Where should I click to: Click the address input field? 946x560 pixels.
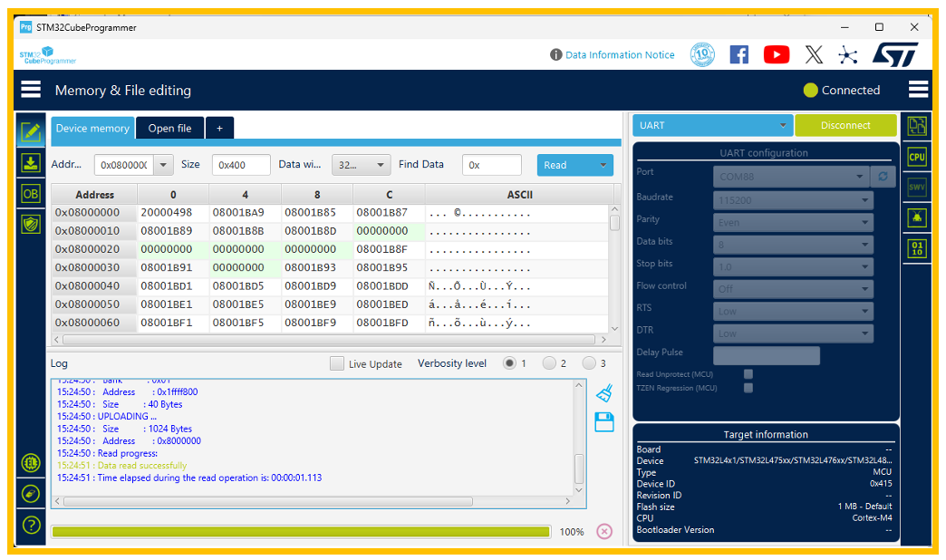click(124, 165)
